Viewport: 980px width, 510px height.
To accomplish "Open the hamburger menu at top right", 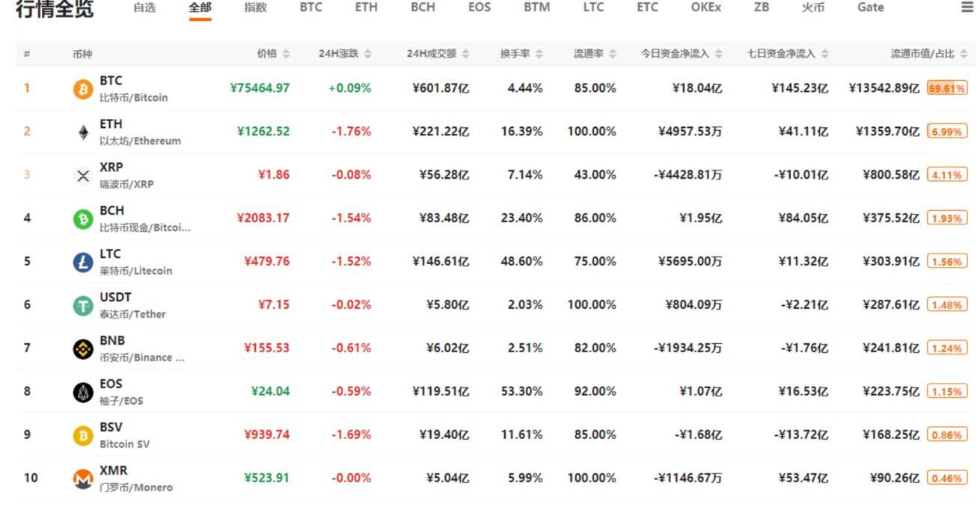I will click(967, 7).
